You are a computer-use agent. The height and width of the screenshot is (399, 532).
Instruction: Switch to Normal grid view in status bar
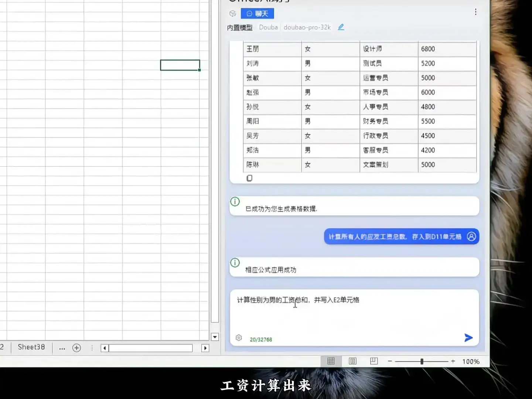(x=331, y=361)
